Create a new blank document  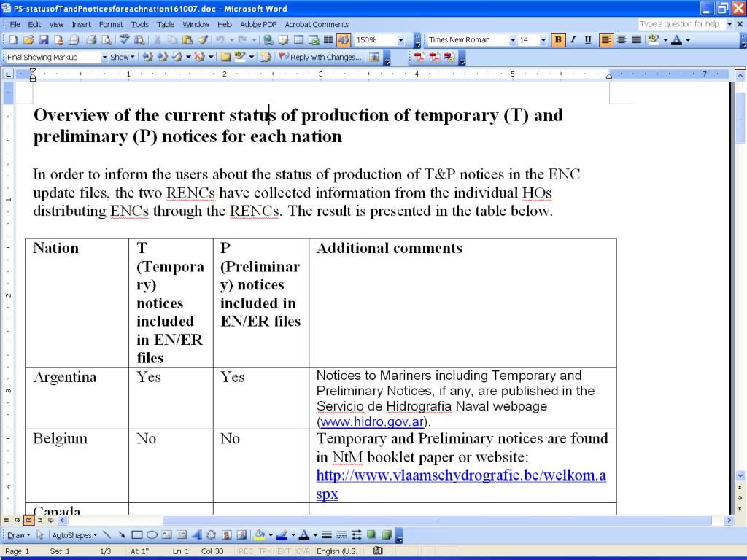click(13, 40)
